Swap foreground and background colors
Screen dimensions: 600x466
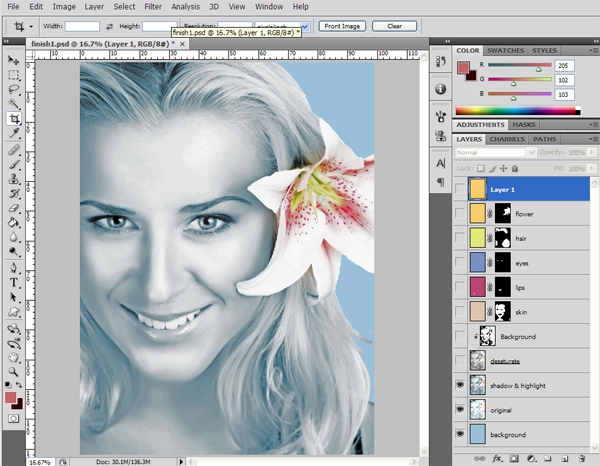point(19,385)
